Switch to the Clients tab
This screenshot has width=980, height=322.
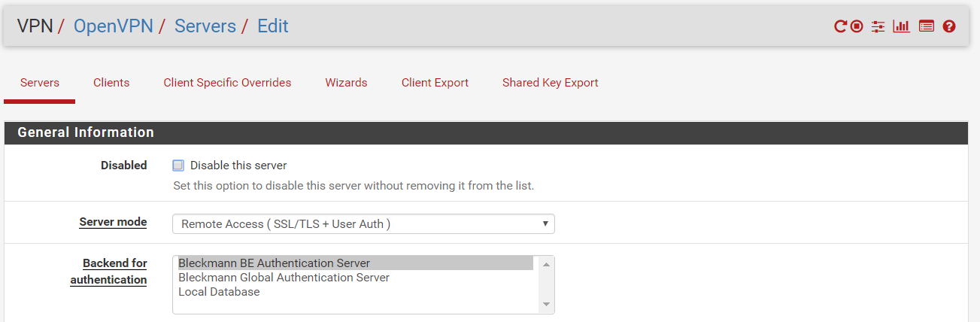pyautogui.click(x=111, y=83)
